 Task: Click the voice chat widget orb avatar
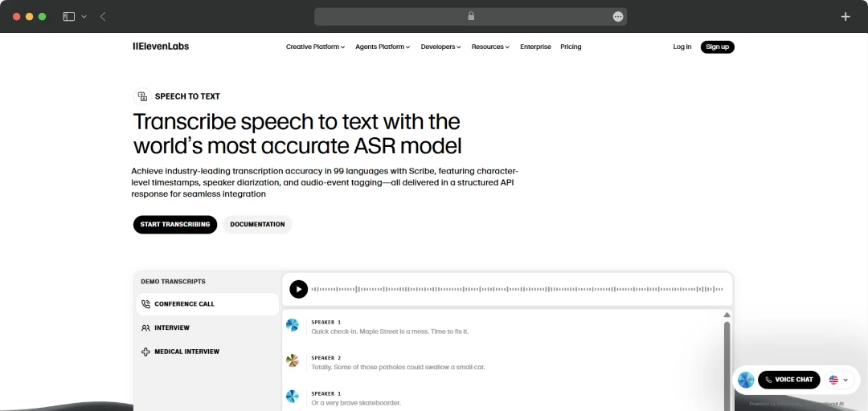(746, 380)
